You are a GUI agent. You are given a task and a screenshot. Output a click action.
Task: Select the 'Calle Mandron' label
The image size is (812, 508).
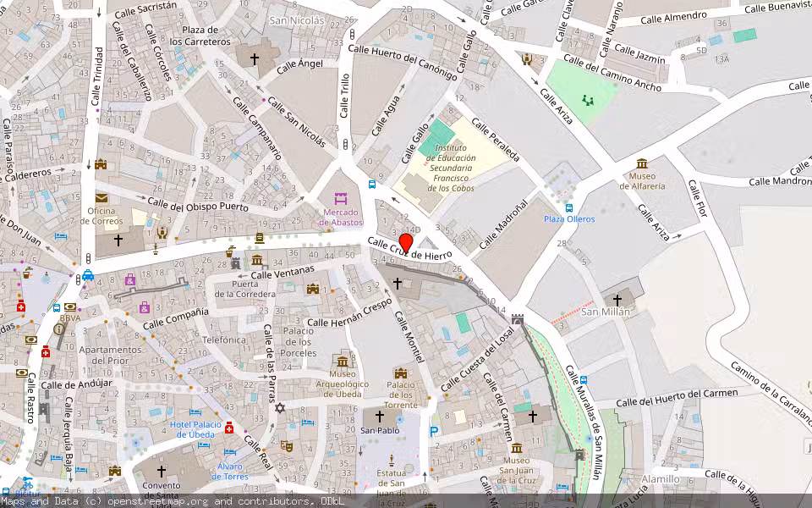point(780,181)
